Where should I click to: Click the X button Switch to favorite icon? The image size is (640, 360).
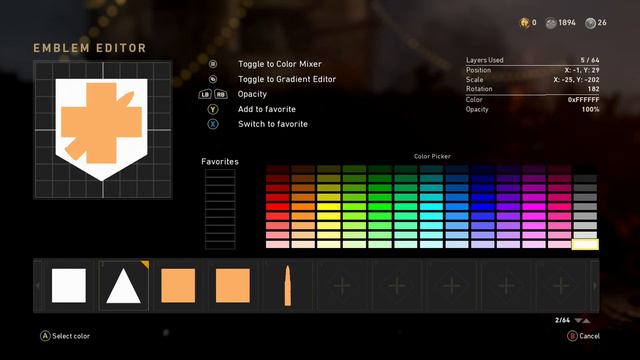(x=213, y=124)
